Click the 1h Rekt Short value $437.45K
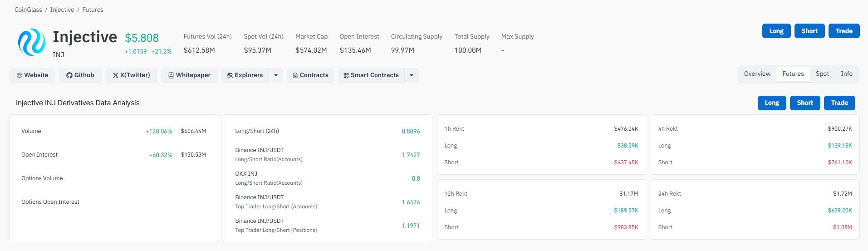The height and width of the screenshot is (251, 868). [x=626, y=162]
